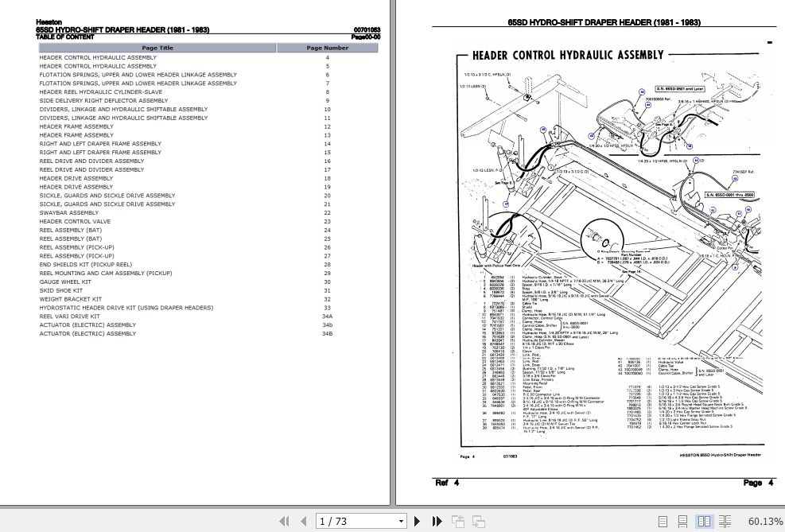Toggle the two-page facing view
Image resolution: width=785 pixels, height=532 pixels.
(x=705, y=521)
